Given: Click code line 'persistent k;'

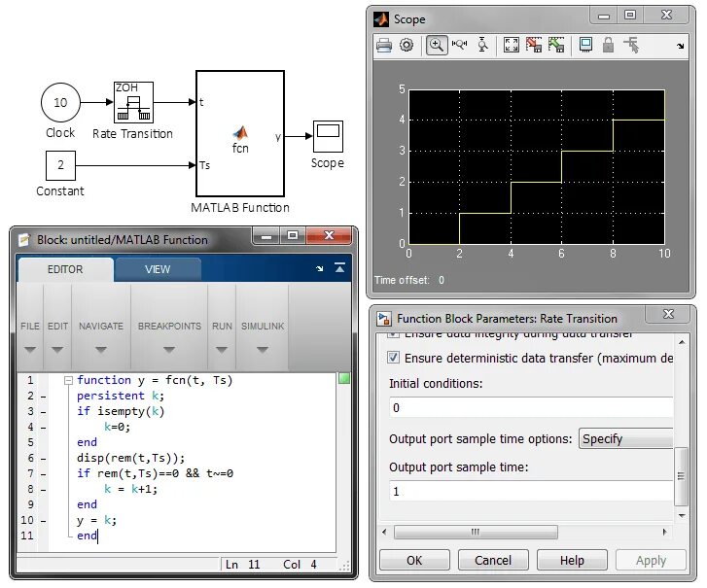Looking at the screenshot, I should coord(121,396).
